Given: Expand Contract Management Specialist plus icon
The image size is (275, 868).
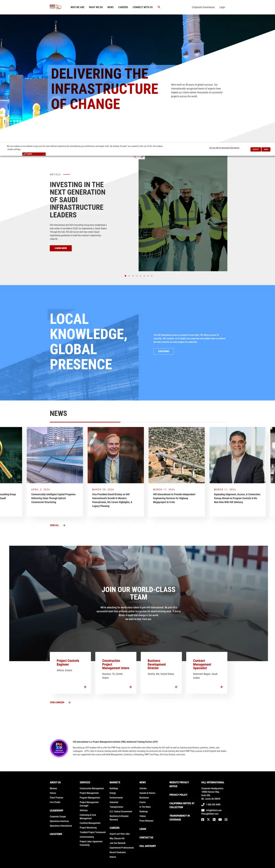Looking at the screenshot, I should pyautogui.click(x=221, y=687).
